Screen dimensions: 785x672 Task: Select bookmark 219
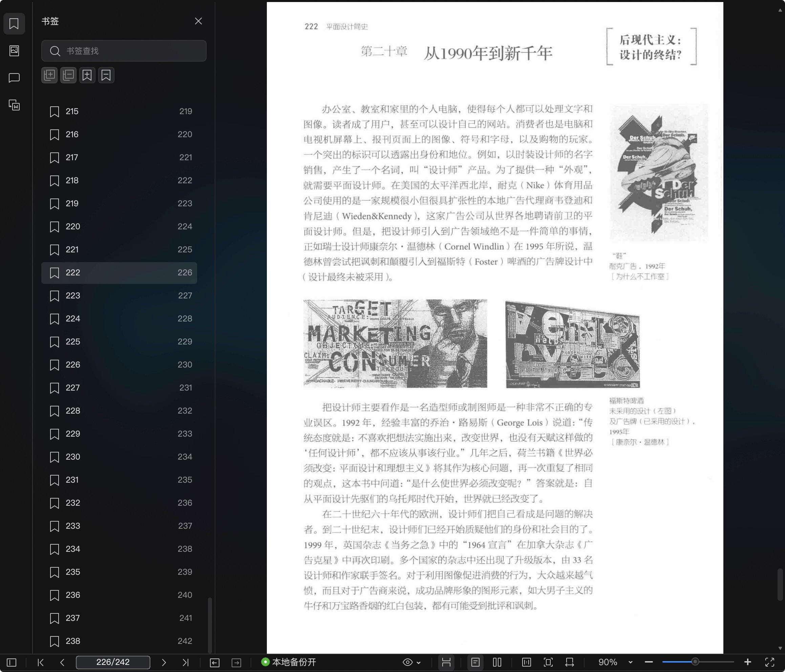119,204
